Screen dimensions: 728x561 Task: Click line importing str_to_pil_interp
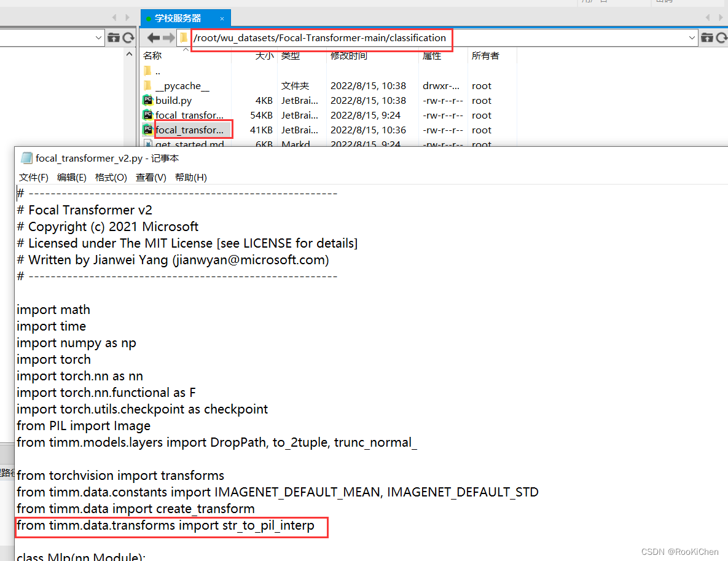(165, 526)
